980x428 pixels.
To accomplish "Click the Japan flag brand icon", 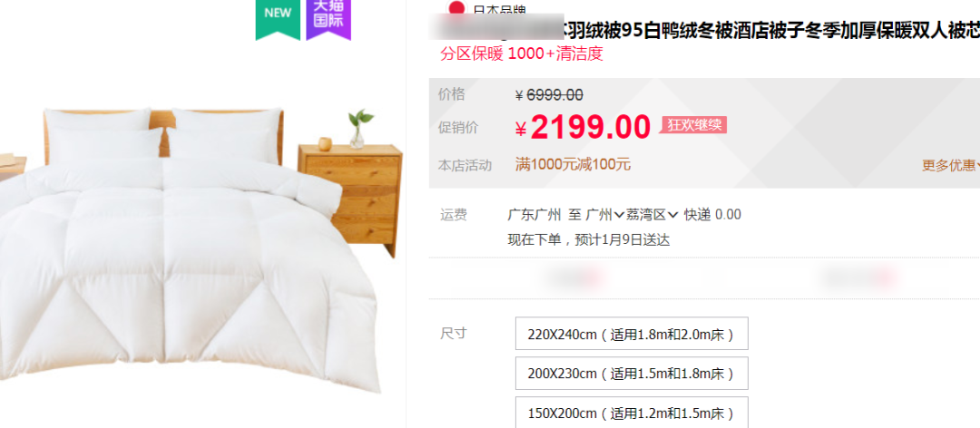I will [x=456, y=7].
